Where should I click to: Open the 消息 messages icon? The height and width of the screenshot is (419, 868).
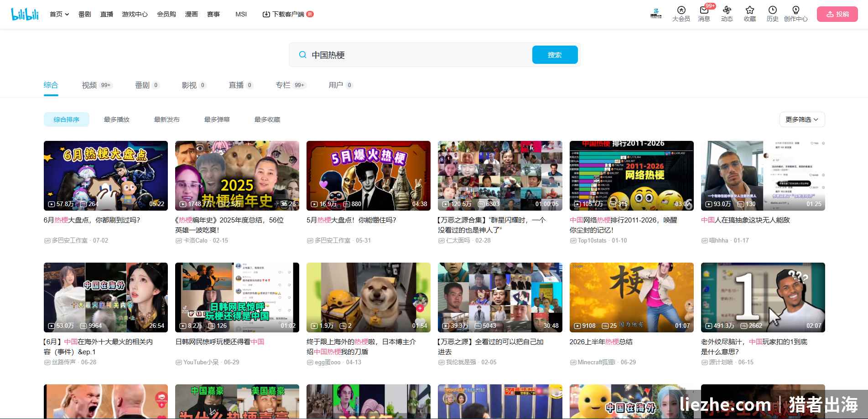[x=704, y=14]
